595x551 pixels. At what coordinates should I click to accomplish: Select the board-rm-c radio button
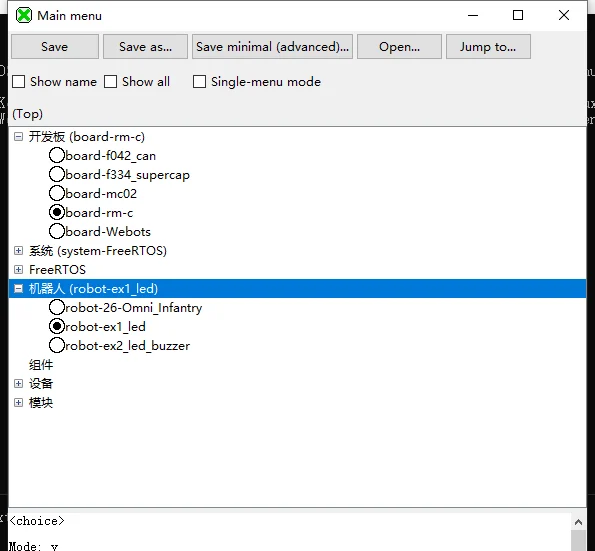point(57,213)
